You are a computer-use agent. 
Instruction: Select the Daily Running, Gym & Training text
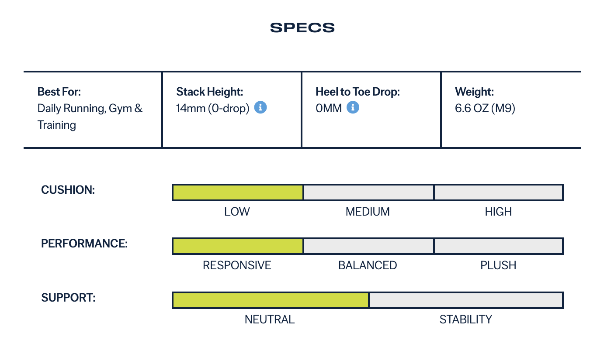click(90, 117)
